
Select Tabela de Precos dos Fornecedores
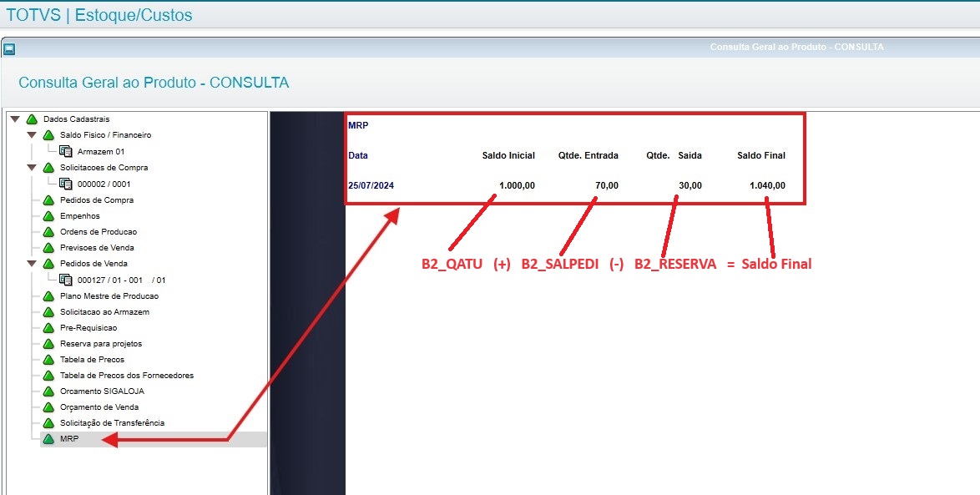[127, 376]
